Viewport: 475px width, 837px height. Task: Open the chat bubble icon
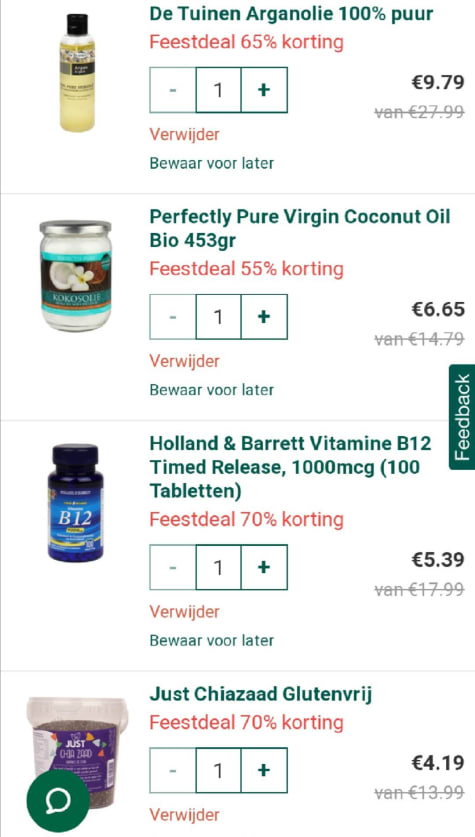[58, 800]
